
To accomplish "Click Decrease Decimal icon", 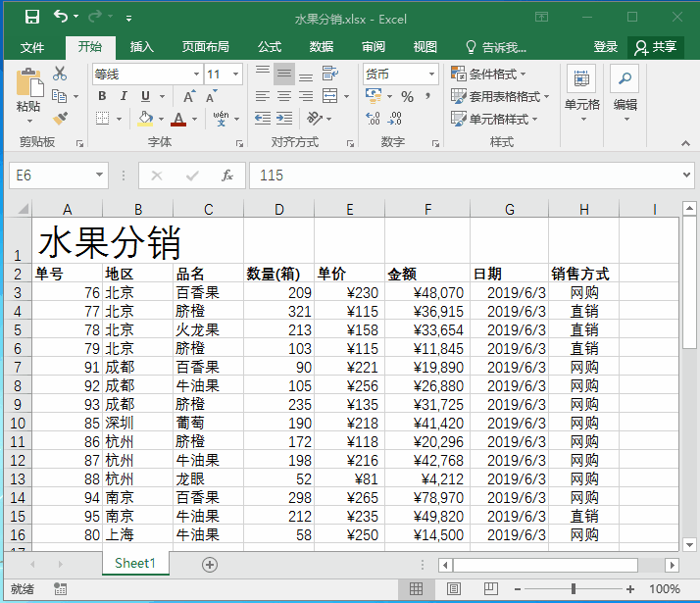I will (395, 119).
